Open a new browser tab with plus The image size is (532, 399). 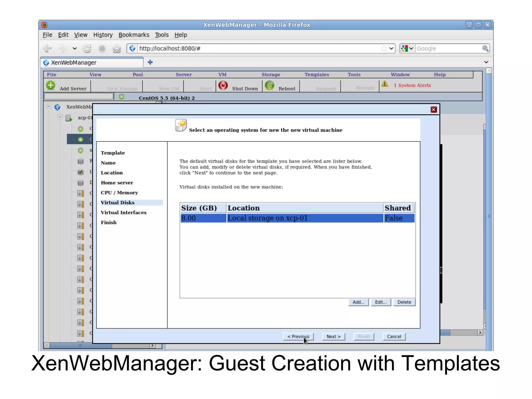[x=150, y=62]
